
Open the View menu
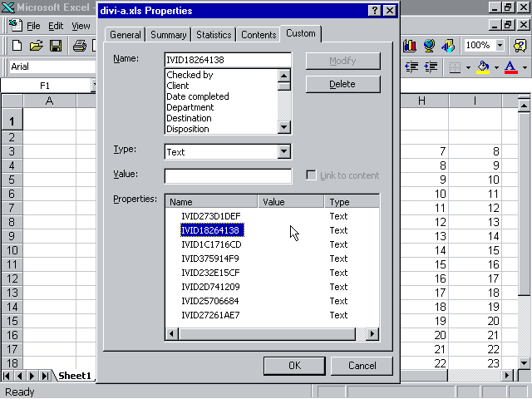pos(81,26)
